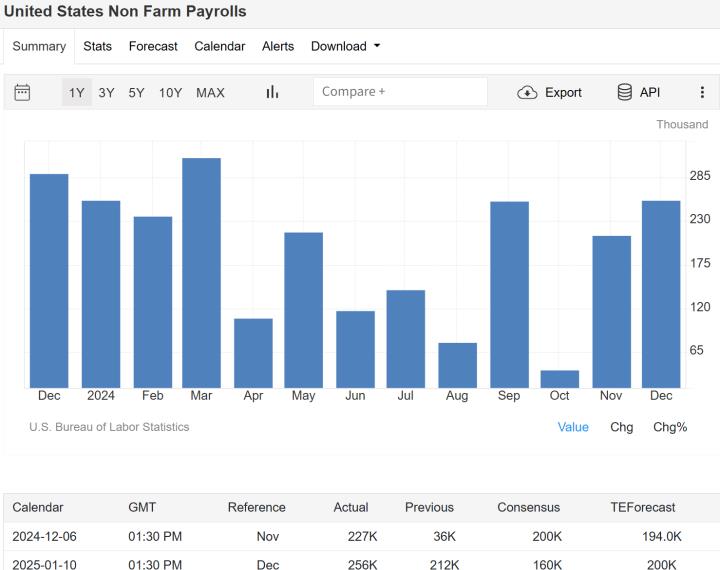
Task: Select the 3Y time range
Action: 106,93
